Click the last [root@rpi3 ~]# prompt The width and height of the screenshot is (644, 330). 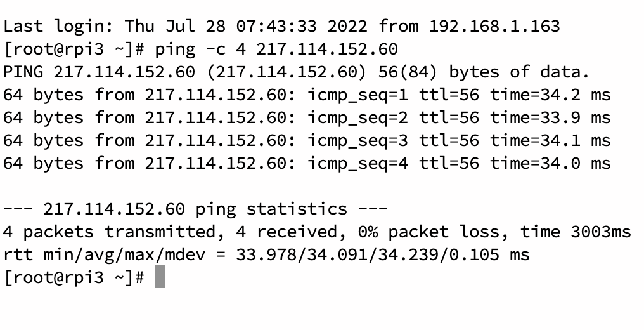(74, 277)
